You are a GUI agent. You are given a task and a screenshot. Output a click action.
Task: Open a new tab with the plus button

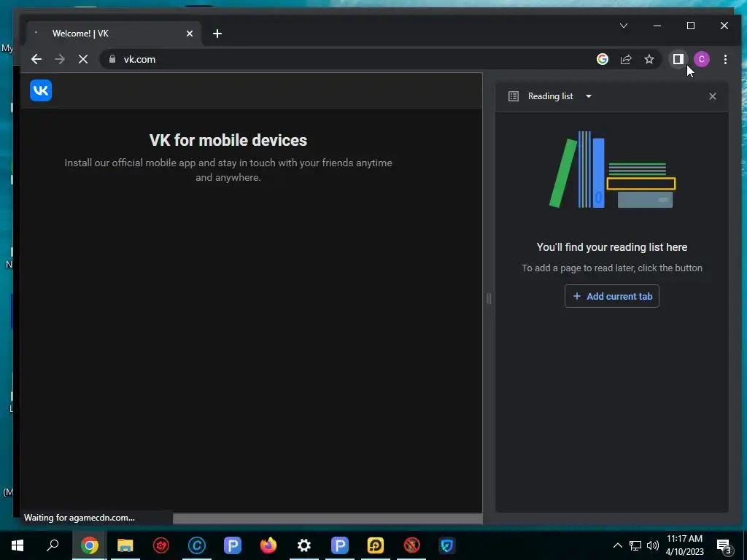pos(217,34)
